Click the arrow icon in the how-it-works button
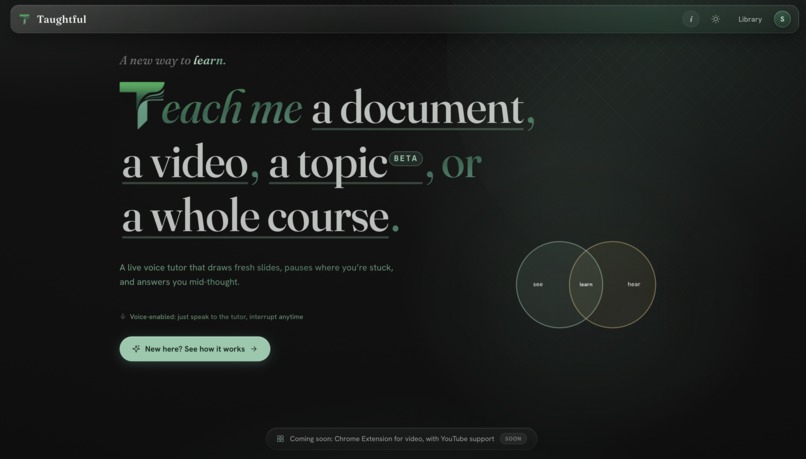The width and height of the screenshot is (806, 459). (x=253, y=349)
